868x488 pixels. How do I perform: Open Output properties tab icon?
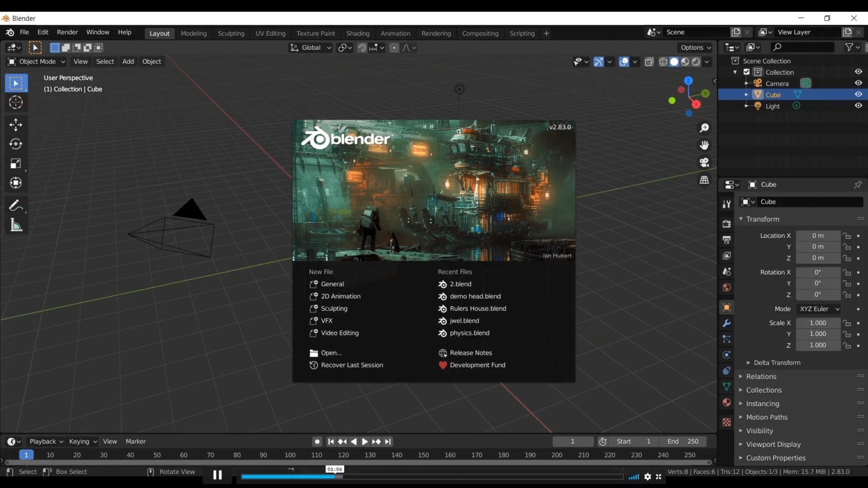point(727,240)
